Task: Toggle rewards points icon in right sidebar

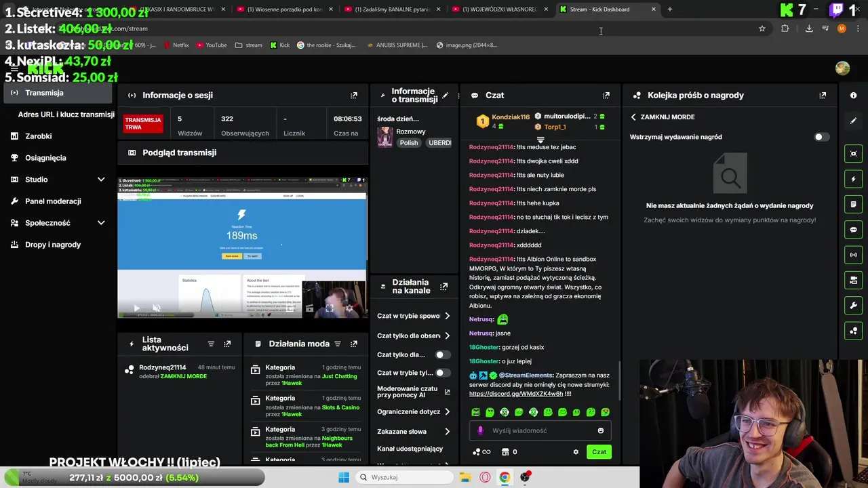Action: tap(853, 331)
